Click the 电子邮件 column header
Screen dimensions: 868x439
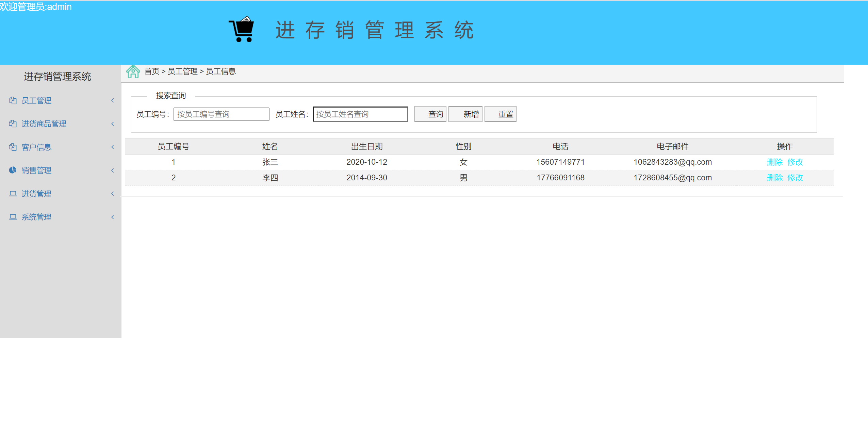[x=673, y=147]
